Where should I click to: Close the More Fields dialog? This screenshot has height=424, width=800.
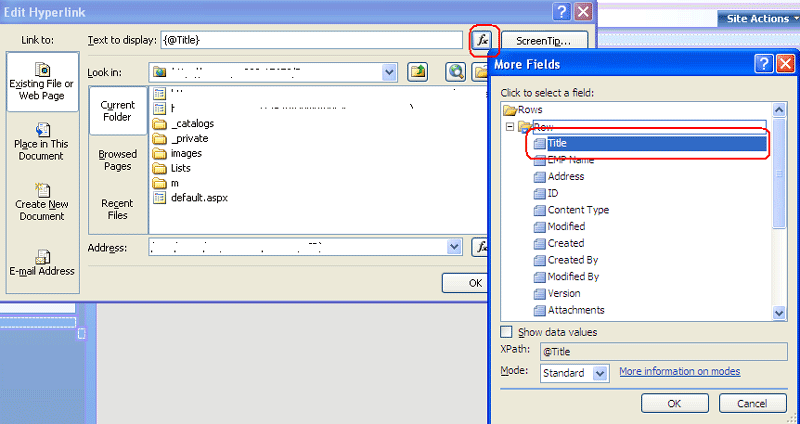click(785, 64)
